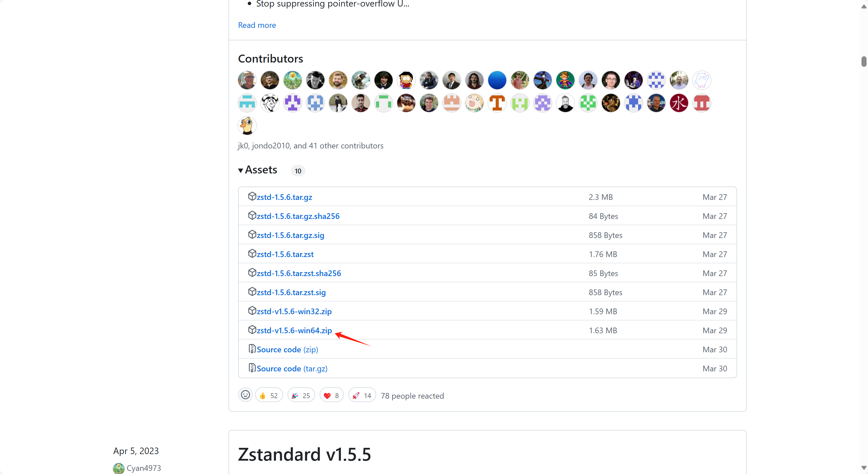
Task: Click the zip file icon beside Source code (tar.gz)
Action: [252, 368]
